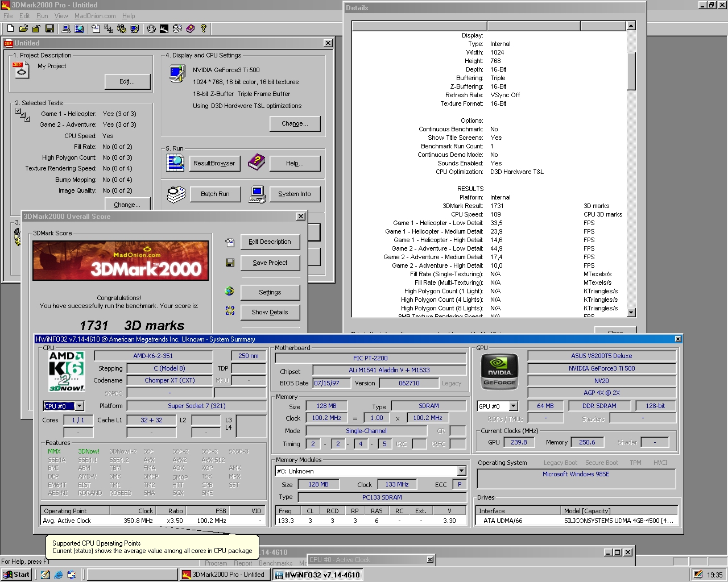Open the Edit menu
Screen dimensions: 728x582
pyautogui.click(x=24, y=16)
